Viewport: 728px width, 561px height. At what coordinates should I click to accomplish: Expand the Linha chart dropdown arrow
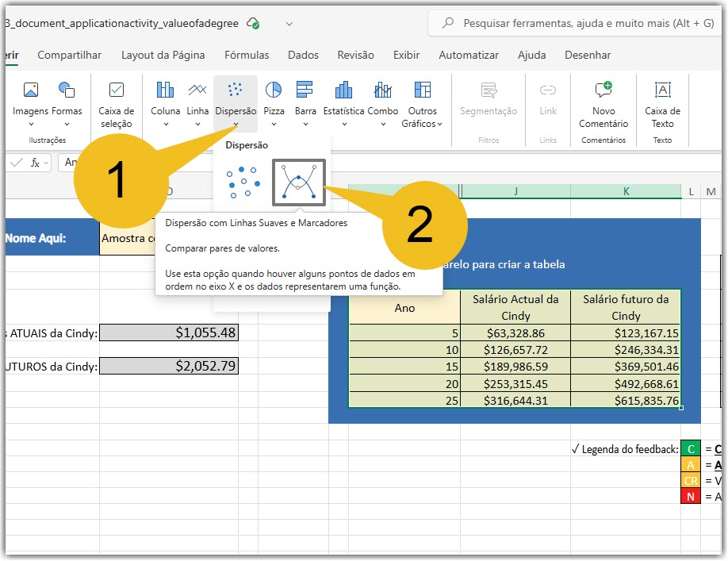(197, 125)
